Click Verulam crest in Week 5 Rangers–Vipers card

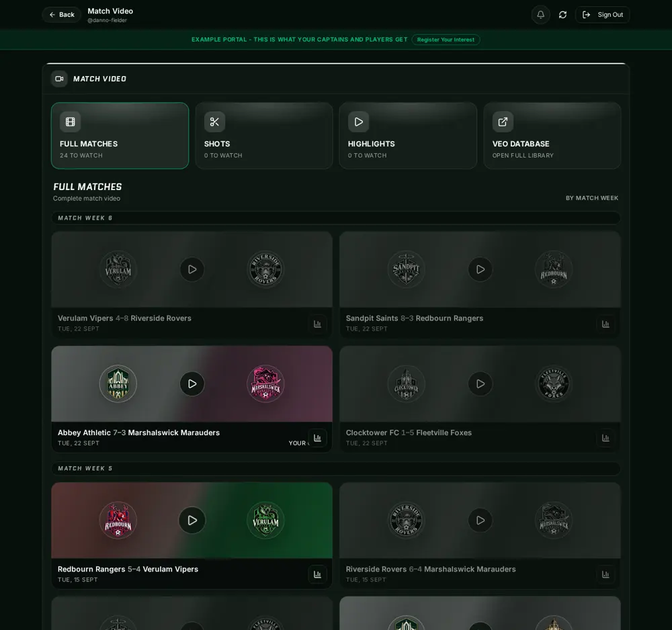tap(265, 520)
